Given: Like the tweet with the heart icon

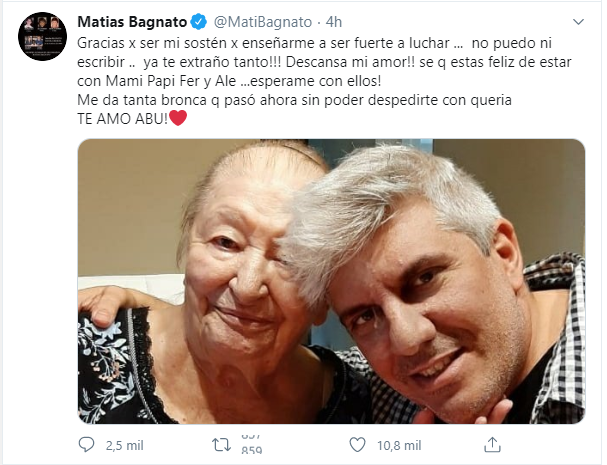Looking at the screenshot, I should tap(357, 444).
